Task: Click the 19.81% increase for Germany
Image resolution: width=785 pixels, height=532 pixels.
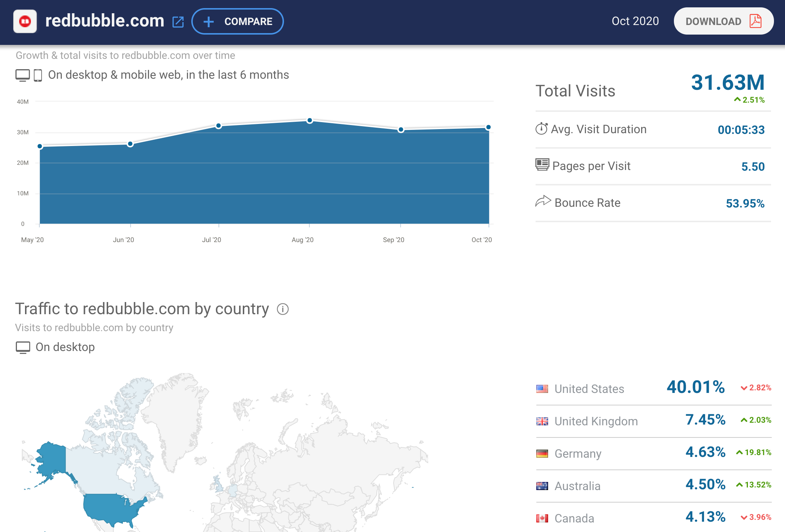Action: (754, 453)
